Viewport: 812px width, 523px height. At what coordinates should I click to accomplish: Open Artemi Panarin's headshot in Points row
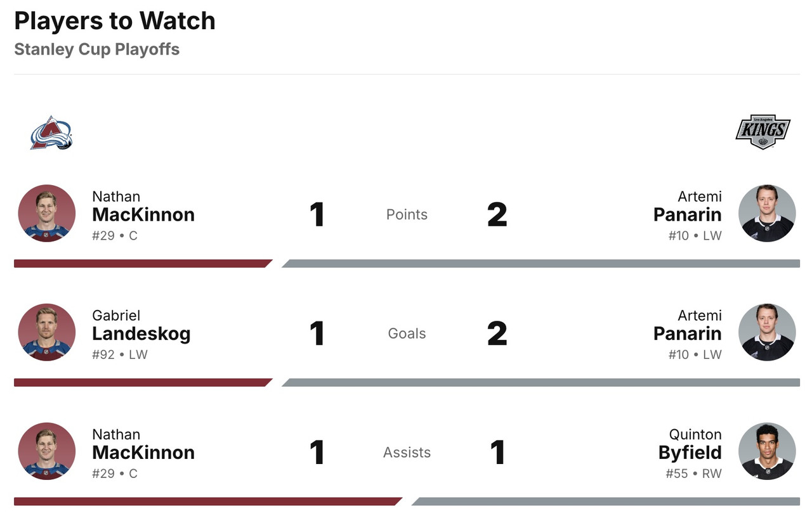[x=767, y=214]
